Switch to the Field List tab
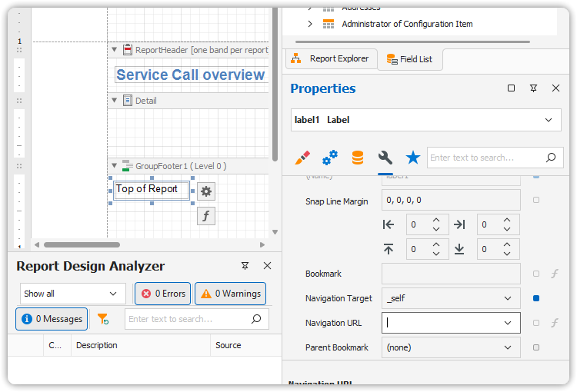The width and height of the screenshot is (577, 392). [410, 59]
